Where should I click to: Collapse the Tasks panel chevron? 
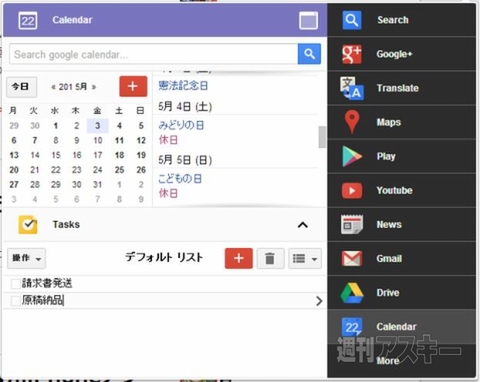click(303, 225)
